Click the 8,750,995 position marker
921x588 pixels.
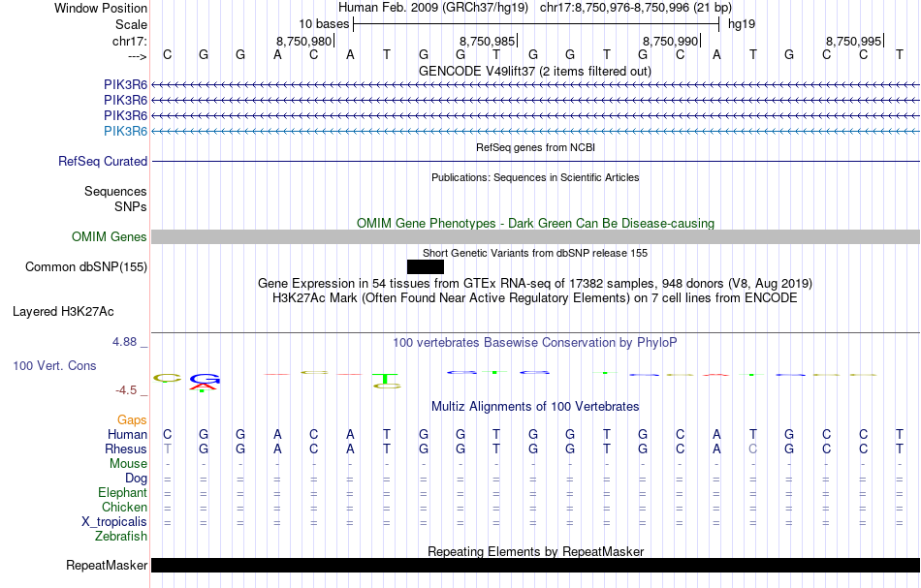[x=854, y=41]
